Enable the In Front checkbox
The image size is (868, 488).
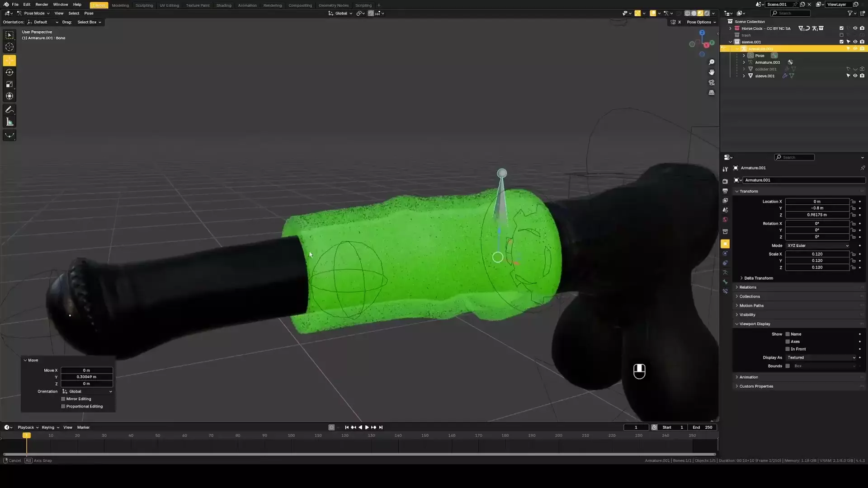click(788, 349)
